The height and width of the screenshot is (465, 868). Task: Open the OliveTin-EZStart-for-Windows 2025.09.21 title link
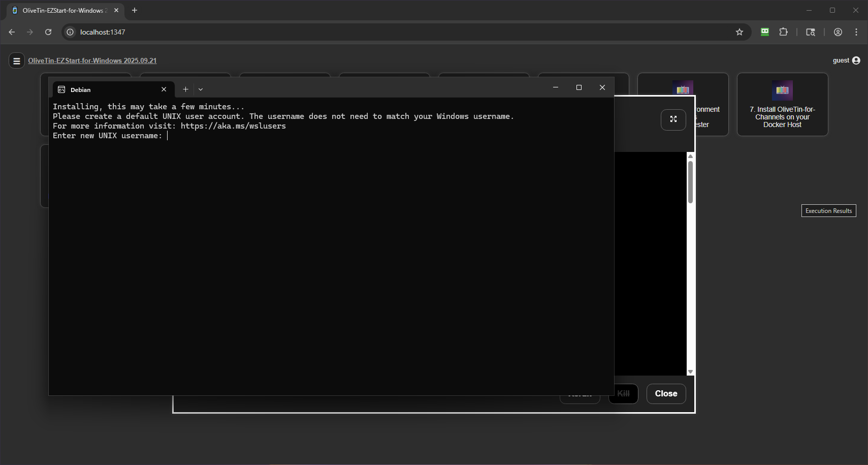point(92,60)
